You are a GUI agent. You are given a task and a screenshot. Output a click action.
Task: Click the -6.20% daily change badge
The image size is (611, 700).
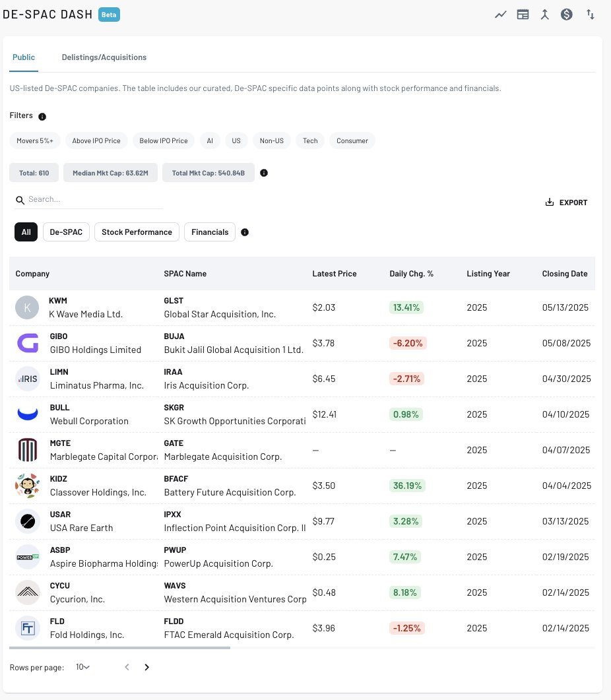408,343
